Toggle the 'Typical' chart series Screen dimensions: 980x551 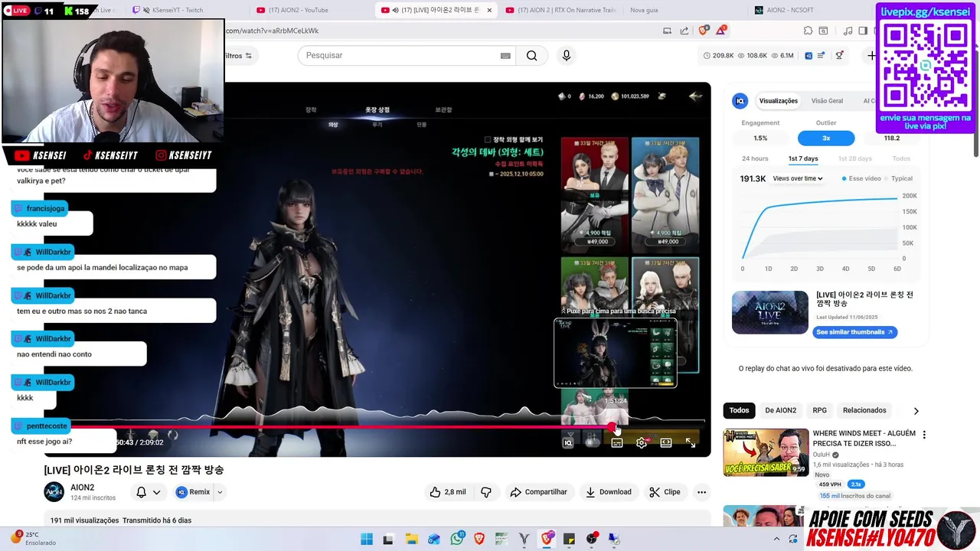[898, 178]
